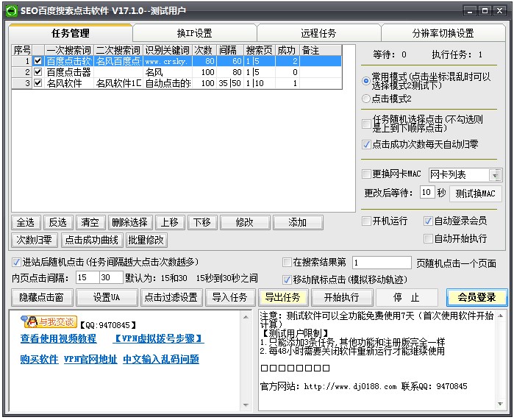Image resolution: width=514 pixels, height=420 pixels.
Task: Go to 分辨率切换设置 tab
Action: 443,33
